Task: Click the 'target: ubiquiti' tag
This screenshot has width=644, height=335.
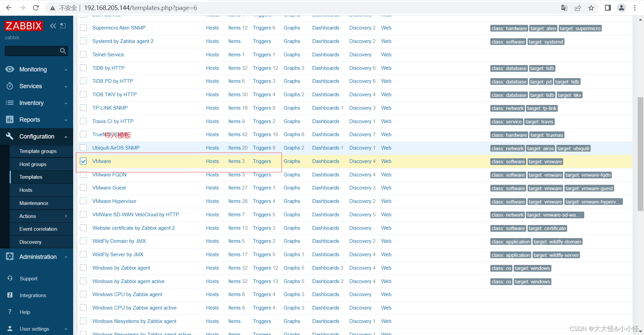Action: tap(573, 148)
